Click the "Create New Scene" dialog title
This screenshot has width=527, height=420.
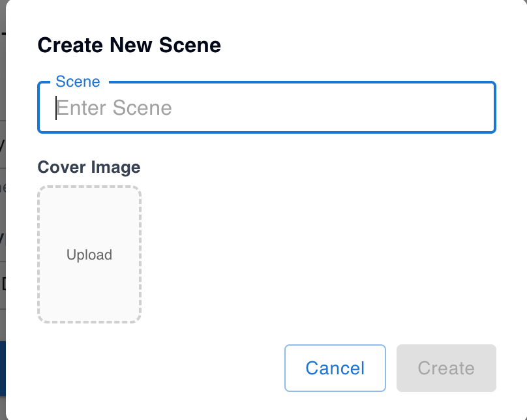click(x=129, y=45)
